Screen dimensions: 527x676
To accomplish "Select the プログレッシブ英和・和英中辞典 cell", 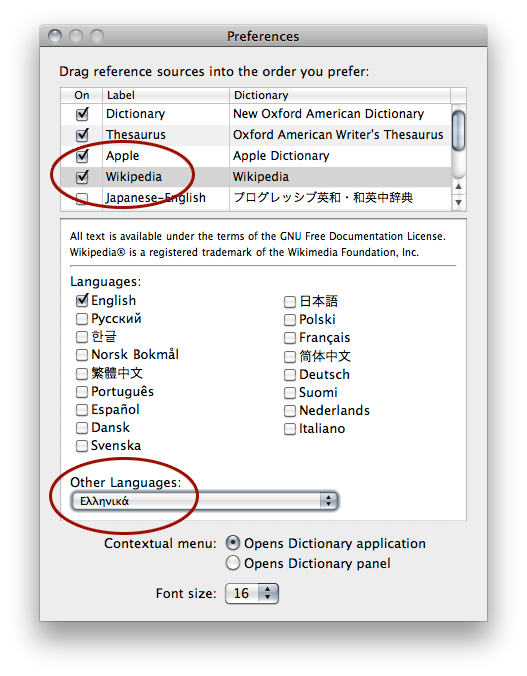I will point(340,198).
